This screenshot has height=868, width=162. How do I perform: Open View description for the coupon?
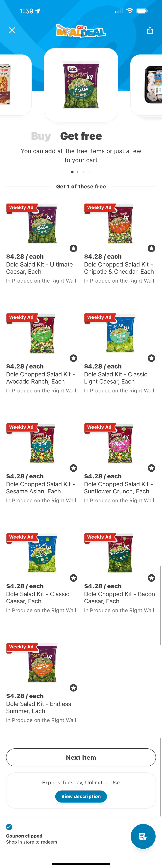coord(81,796)
